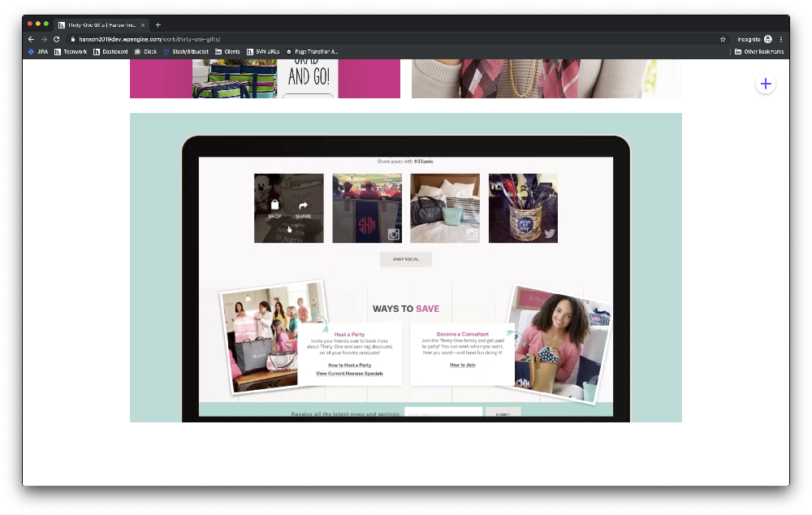The height and width of the screenshot is (515, 812).
Task: Click the plaid scarf model image
Action: (546, 78)
